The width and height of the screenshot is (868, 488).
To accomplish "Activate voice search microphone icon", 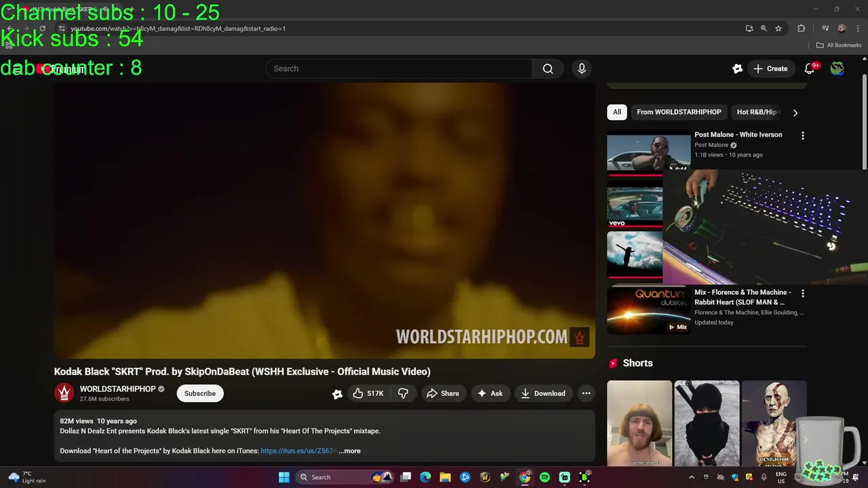I will point(581,68).
